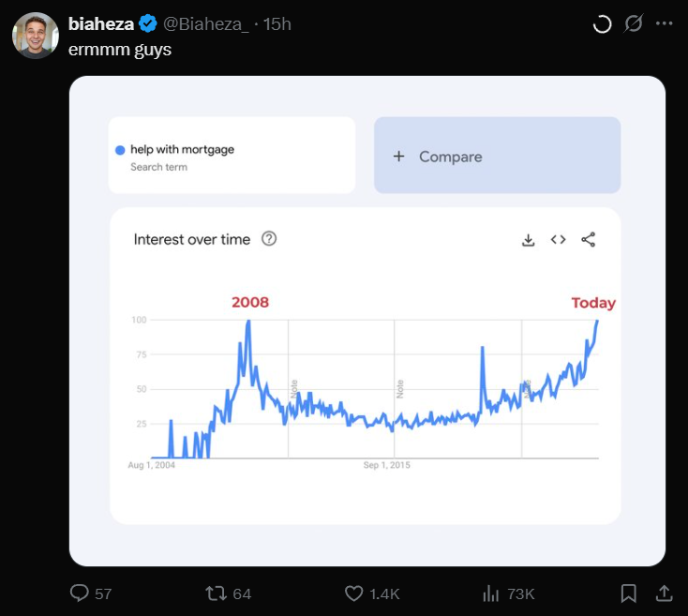
Task: Open the three-dot more options menu
Action: click(x=664, y=23)
